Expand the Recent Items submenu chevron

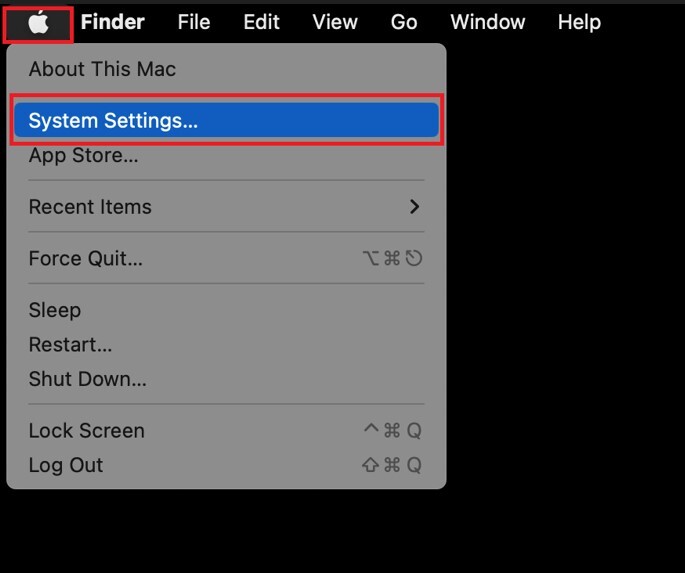point(414,207)
